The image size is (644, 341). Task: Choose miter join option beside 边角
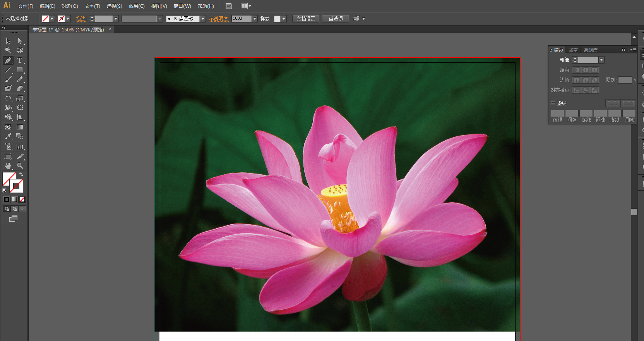(x=577, y=80)
